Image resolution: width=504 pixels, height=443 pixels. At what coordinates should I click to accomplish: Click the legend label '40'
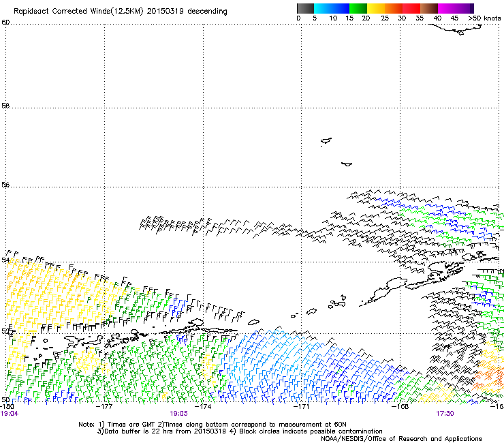[x=437, y=18]
